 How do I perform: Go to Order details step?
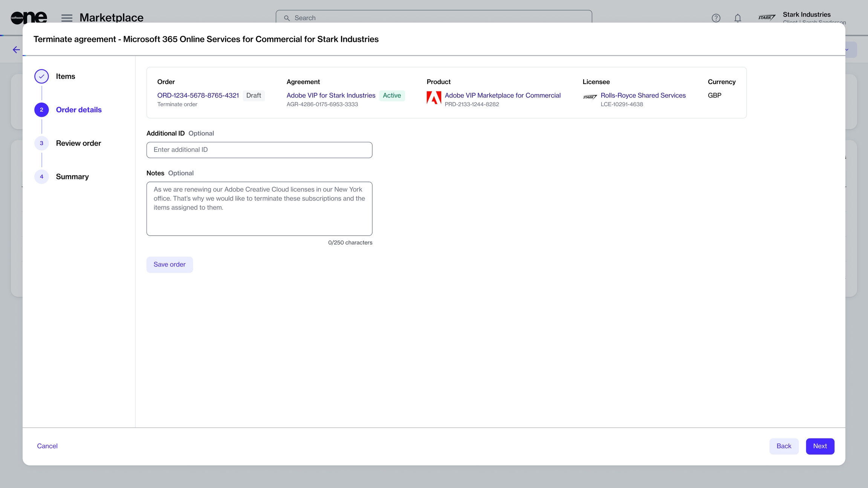tap(79, 110)
